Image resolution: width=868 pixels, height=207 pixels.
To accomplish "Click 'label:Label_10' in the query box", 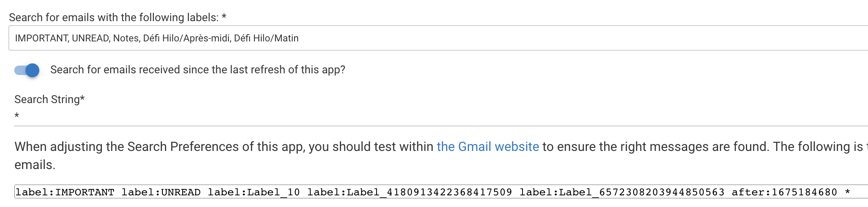I will point(254,192).
